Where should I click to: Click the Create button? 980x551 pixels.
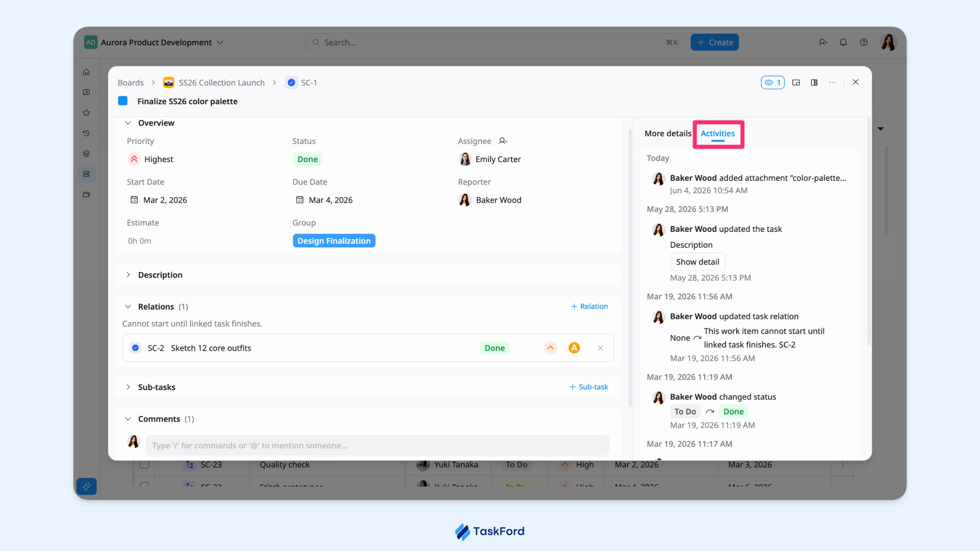point(715,42)
